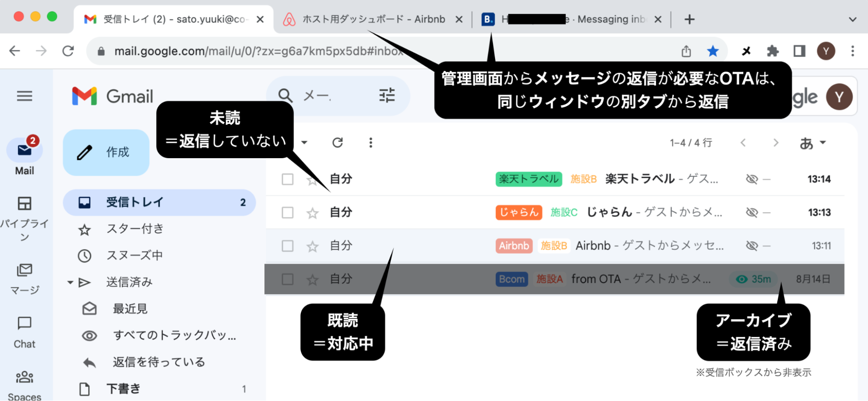Check the Bcom 施設A email checkbox
The height and width of the screenshot is (401, 868).
pos(287,279)
